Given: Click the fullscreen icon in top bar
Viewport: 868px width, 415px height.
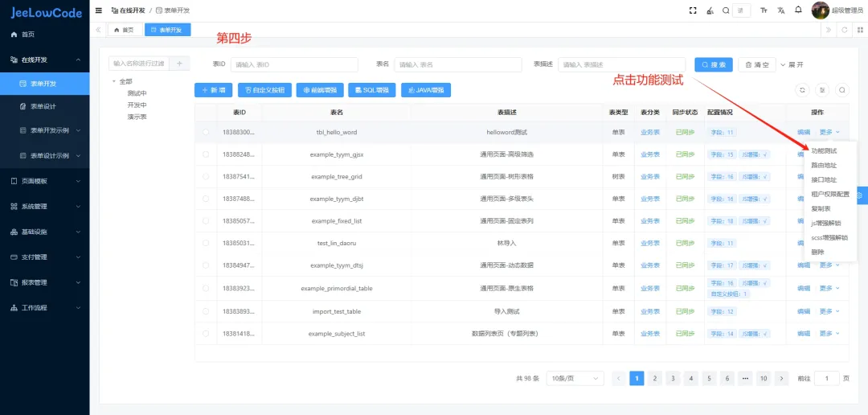Looking at the screenshot, I should click(x=693, y=10).
